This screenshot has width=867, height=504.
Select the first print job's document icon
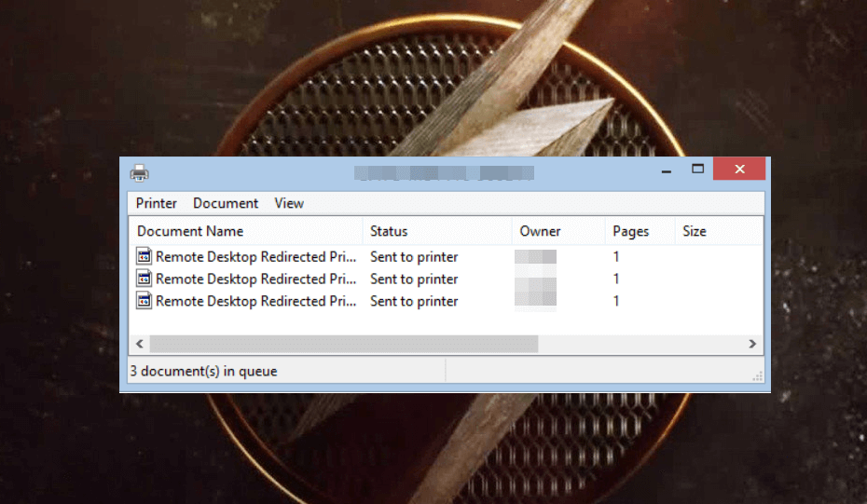(144, 256)
